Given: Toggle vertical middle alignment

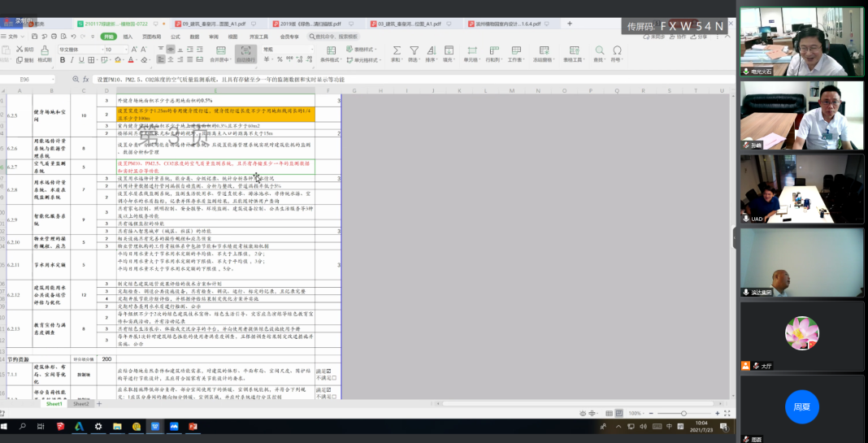Looking at the screenshot, I should 171,50.
